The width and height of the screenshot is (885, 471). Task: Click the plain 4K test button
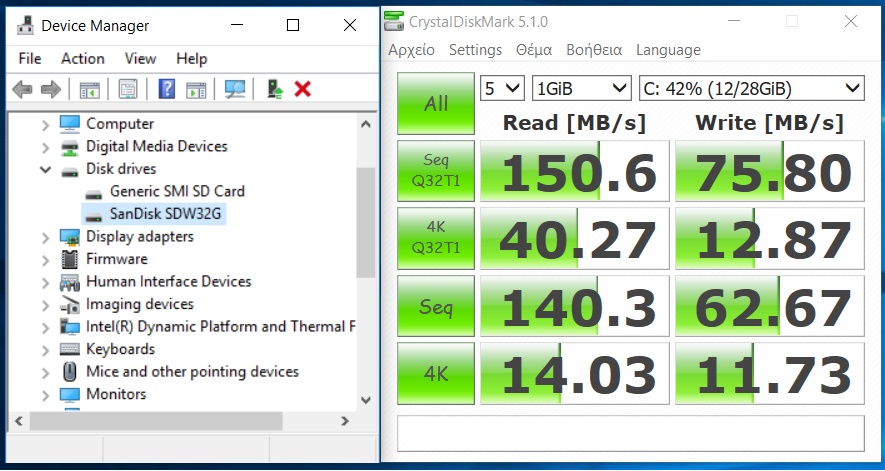[436, 373]
